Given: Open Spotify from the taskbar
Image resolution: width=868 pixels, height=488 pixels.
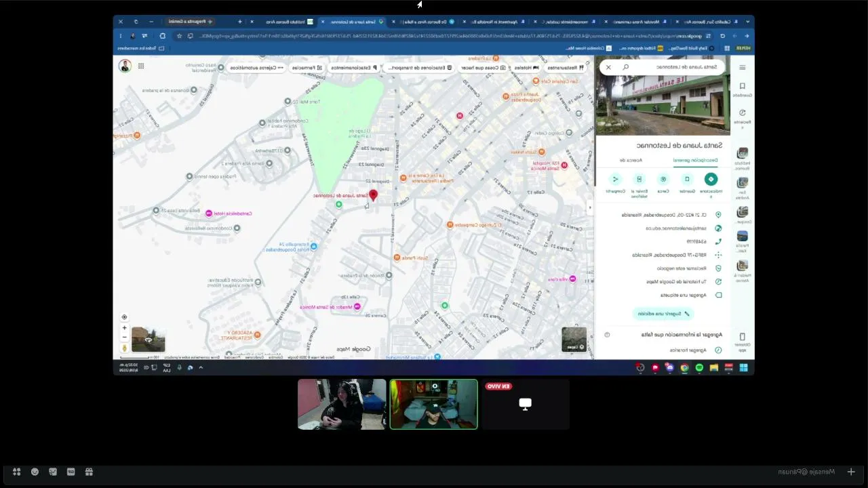Looking at the screenshot, I should (699, 367).
